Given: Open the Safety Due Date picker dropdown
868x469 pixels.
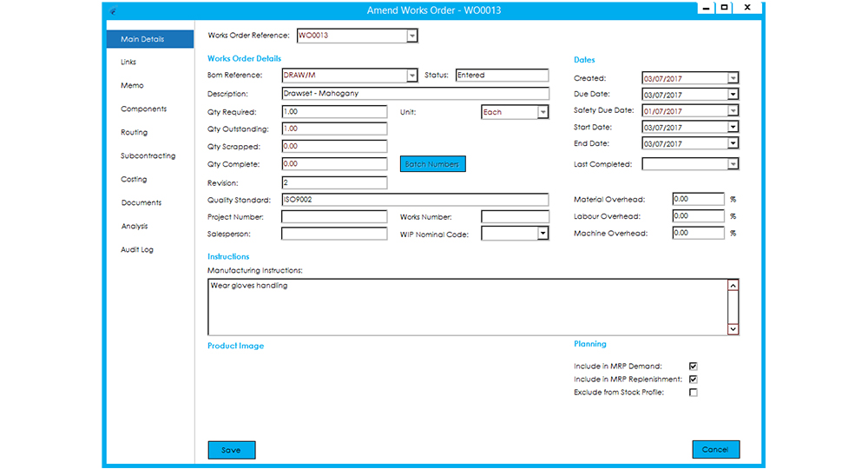Looking at the screenshot, I should pyautogui.click(x=733, y=111).
